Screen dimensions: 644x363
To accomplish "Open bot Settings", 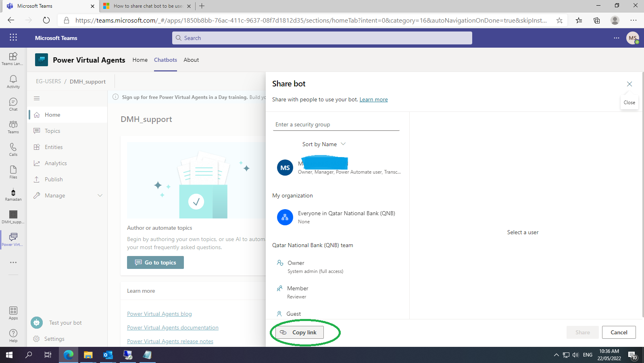I will (54, 339).
